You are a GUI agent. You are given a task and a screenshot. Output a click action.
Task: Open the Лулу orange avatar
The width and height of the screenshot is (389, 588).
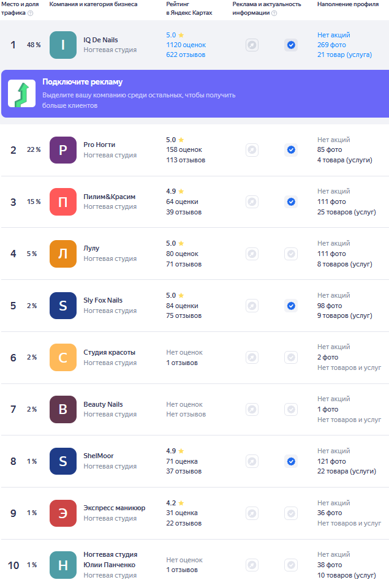coord(63,254)
